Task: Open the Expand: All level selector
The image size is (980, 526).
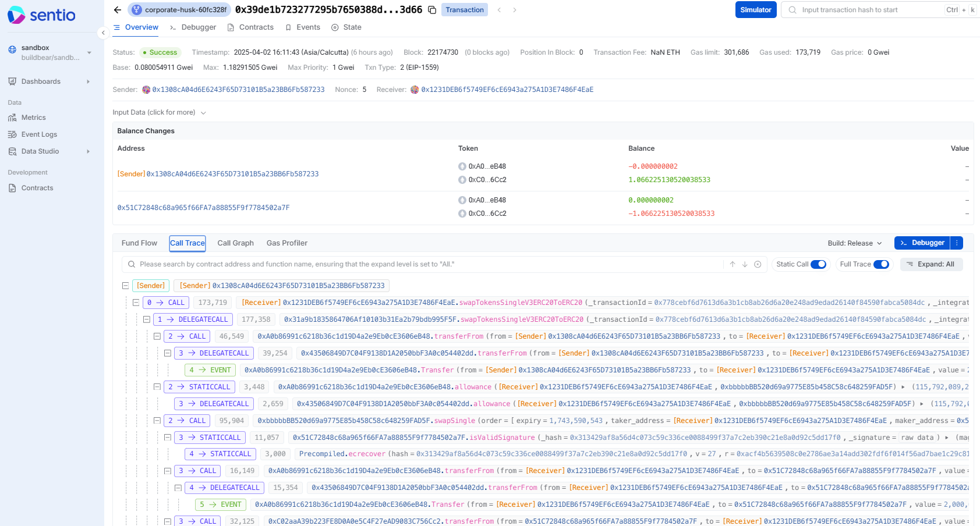Action: (931, 264)
